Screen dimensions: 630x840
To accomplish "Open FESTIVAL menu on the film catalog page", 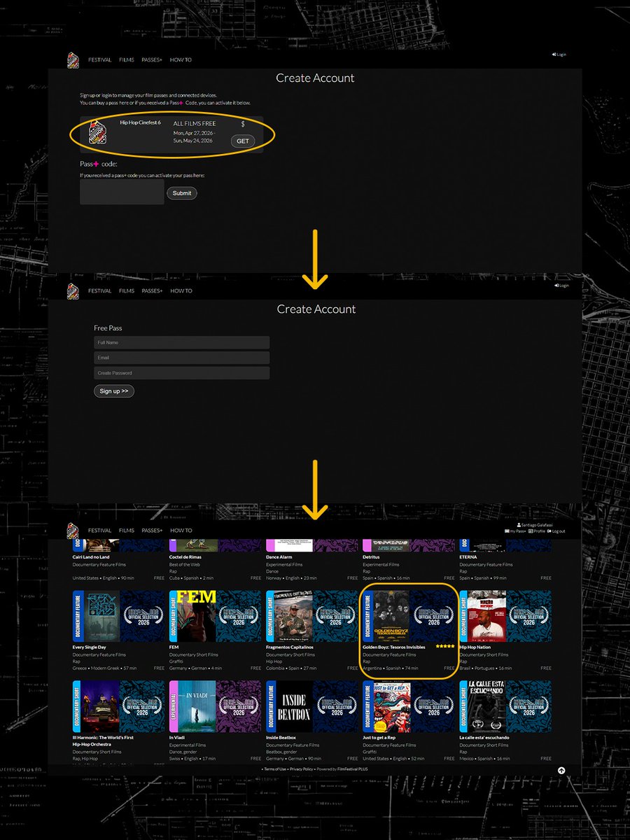I will pyautogui.click(x=99, y=531).
